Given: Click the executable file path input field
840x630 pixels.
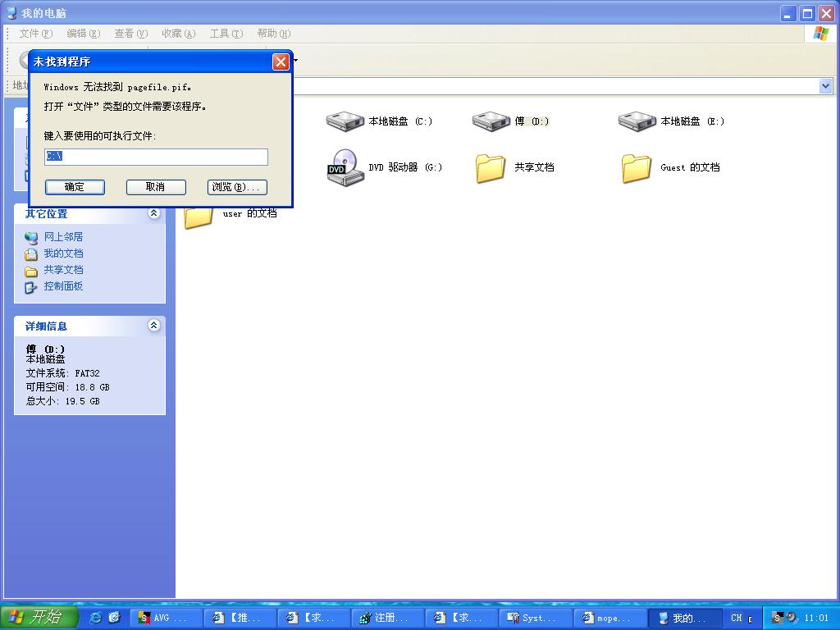Looking at the screenshot, I should coord(156,157).
